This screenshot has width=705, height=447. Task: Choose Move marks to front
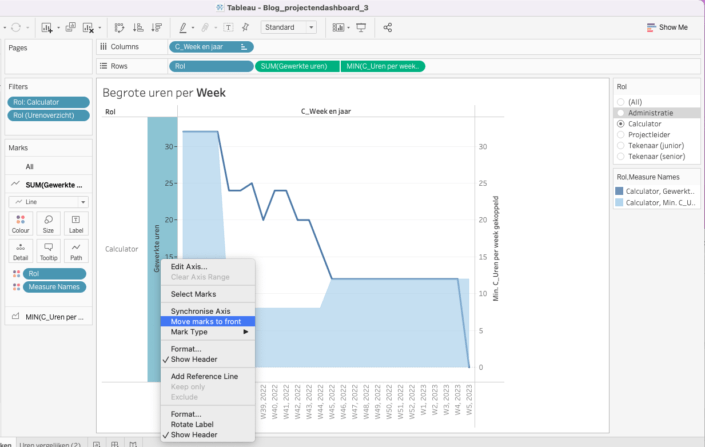[x=212, y=321]
